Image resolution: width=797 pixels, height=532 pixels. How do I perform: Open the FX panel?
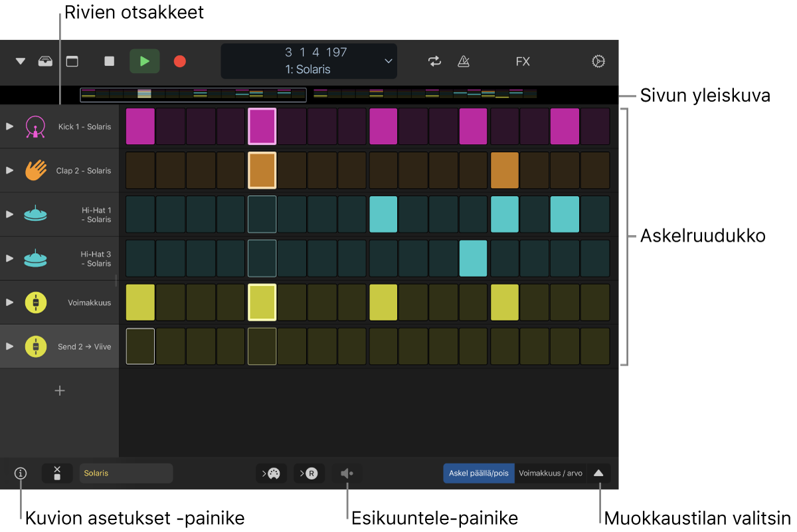click(x=523, y=61)
